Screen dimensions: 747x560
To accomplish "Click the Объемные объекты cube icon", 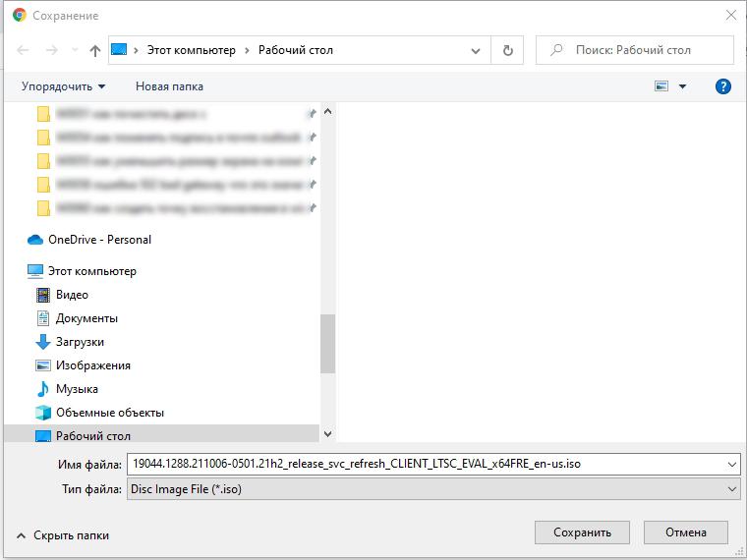I will point(43,413).
